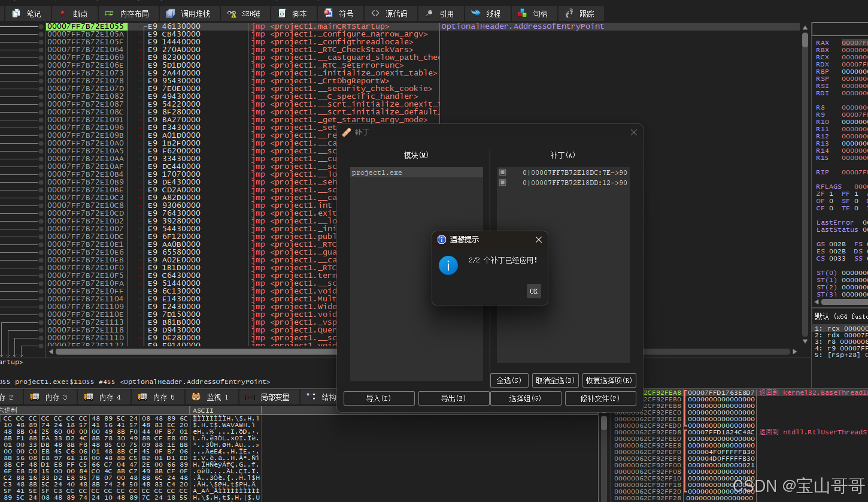Switch to the 断点 breakpoints tab
The width and height of the screenshot is (868, 502).
coord(74,13)
